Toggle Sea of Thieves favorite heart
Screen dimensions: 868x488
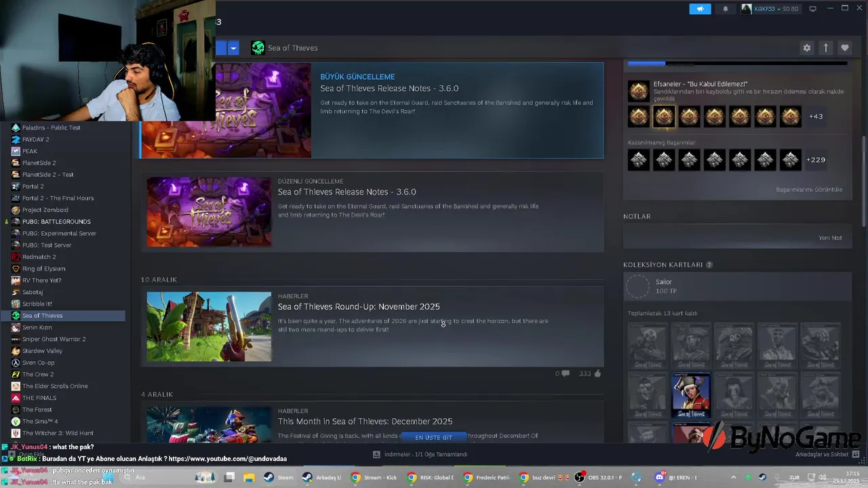pos(845,48)
